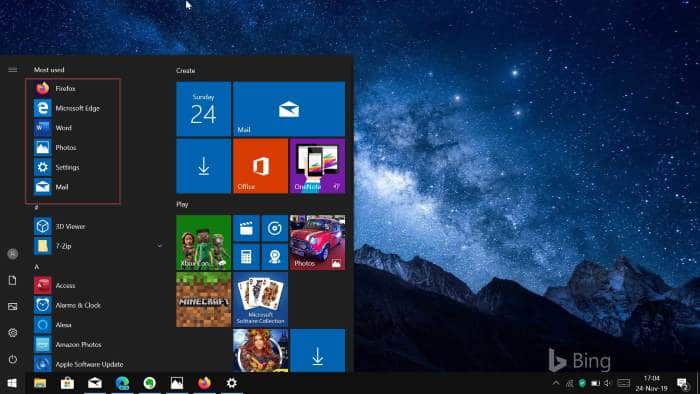Viewport: 700px width, 394px height.
Task: Open the new Edge browser on taskbar
Action: (122, 383)
